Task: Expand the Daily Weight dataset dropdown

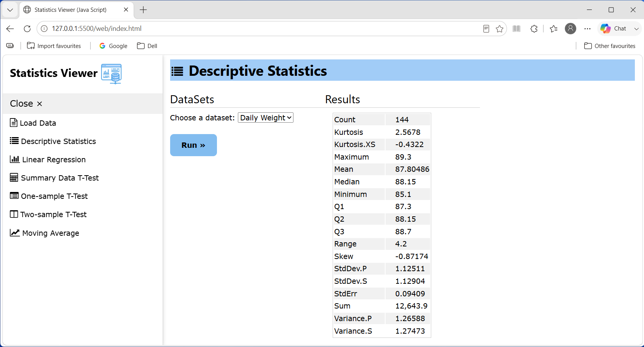Action: [266, 118]
